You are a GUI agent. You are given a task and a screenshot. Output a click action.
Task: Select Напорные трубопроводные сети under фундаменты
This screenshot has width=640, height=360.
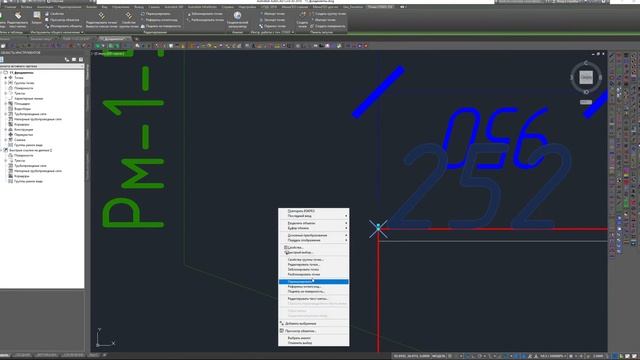point(38,119)
